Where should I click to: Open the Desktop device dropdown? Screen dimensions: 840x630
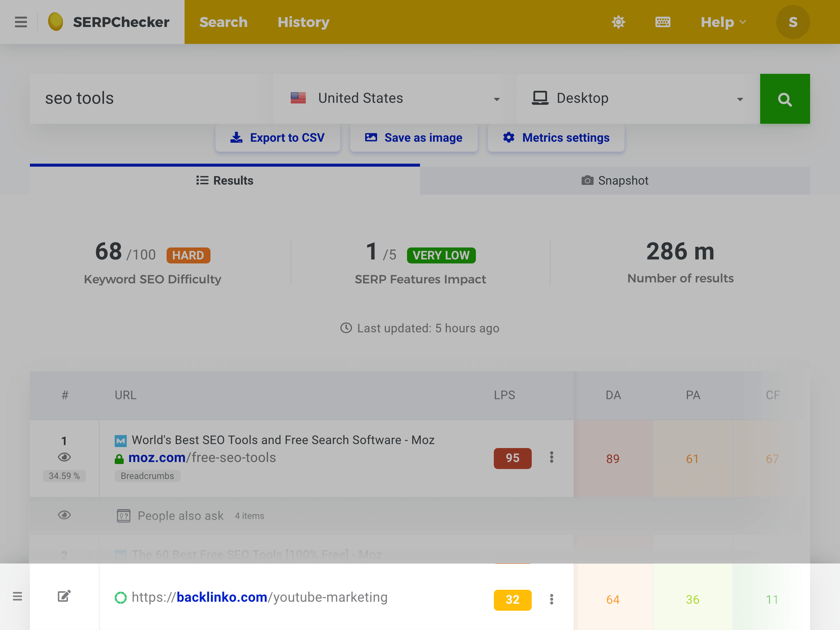[638, 99]
